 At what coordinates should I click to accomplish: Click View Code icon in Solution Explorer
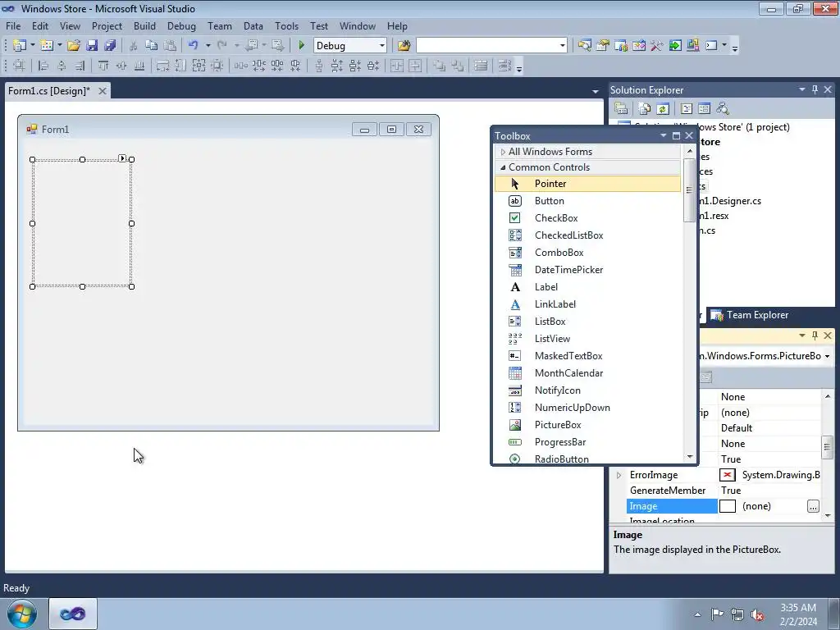[687, 109]
